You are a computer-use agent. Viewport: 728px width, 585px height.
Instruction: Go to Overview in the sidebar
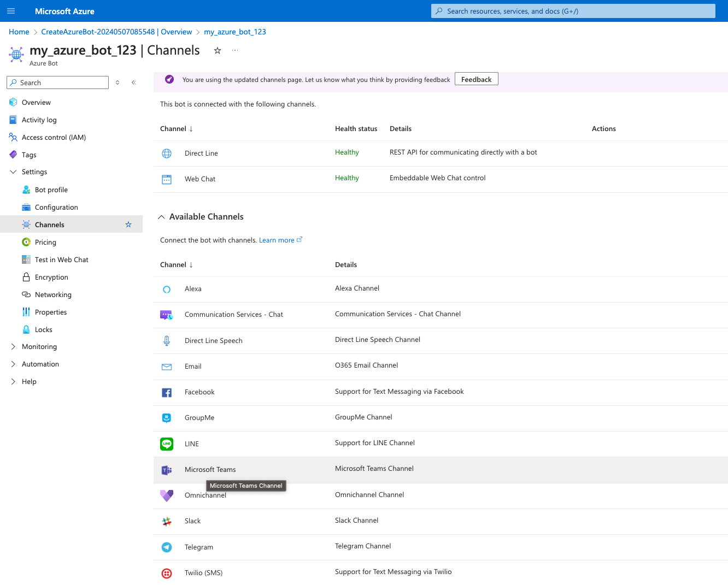click(35, 102)
